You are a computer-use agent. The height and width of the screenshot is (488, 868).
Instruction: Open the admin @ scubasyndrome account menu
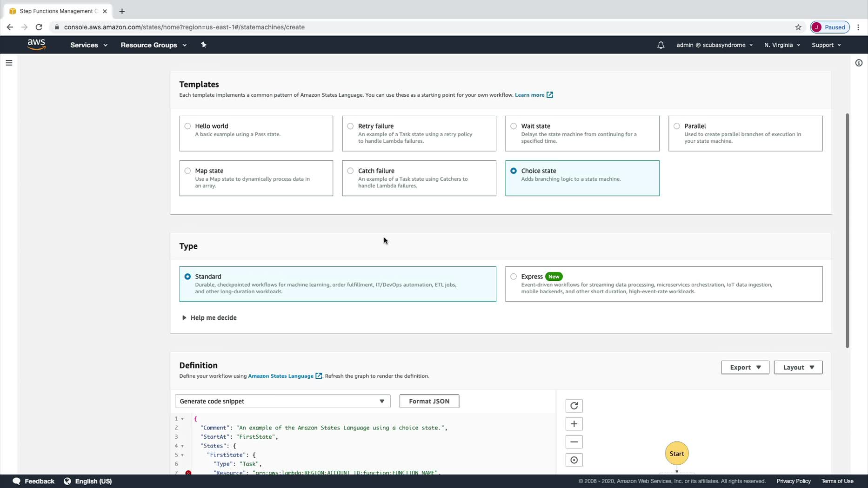[714, 45]
